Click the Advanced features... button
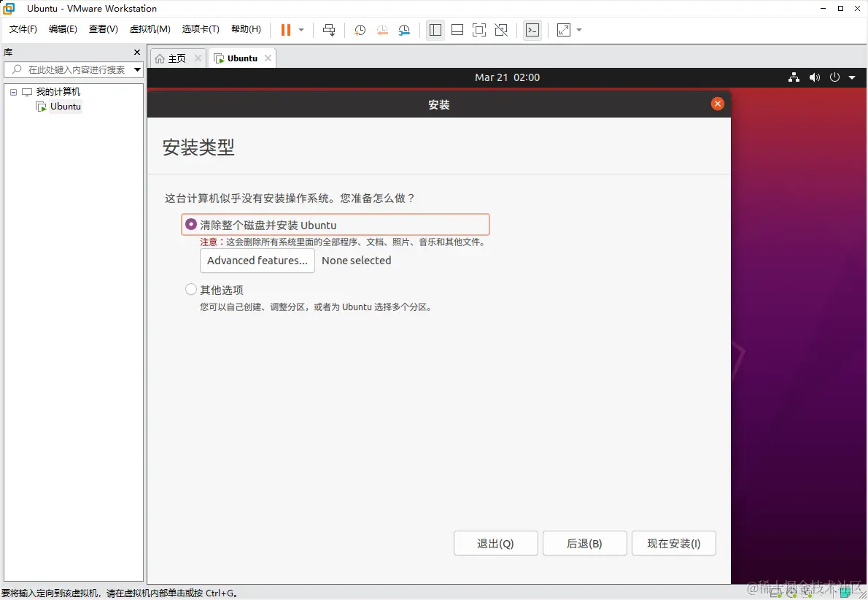 (257, 261)
